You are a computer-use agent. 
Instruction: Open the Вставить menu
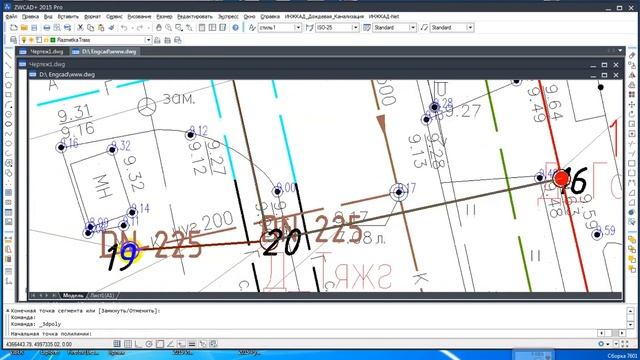coord(68,16)
